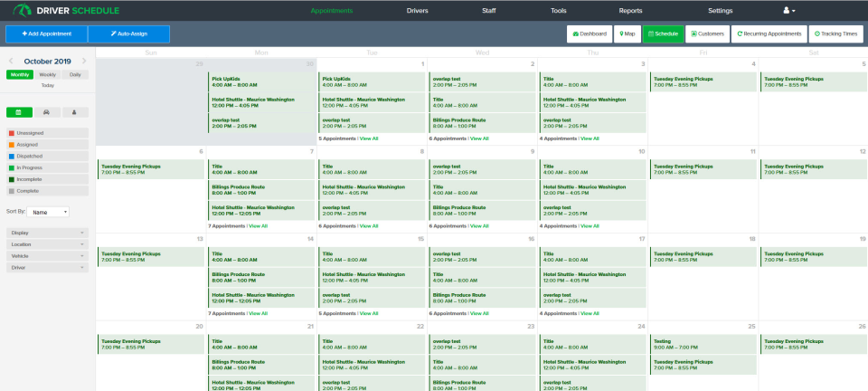
Task: Open Testing appointment on October 25
Action: pos(703,345)
